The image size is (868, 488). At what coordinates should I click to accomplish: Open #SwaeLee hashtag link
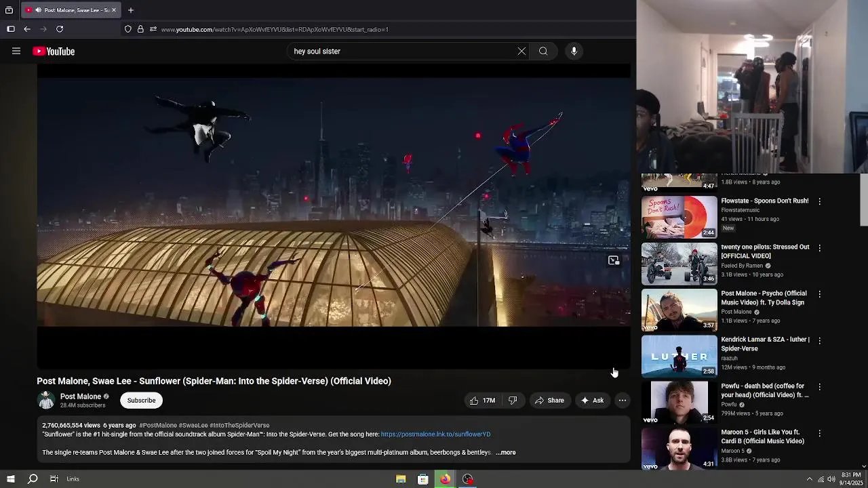(193, 426)
